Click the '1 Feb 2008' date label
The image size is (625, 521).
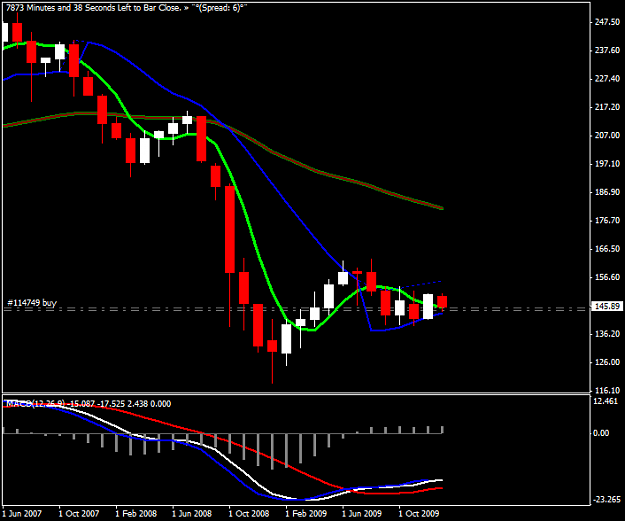pos(136,513)
